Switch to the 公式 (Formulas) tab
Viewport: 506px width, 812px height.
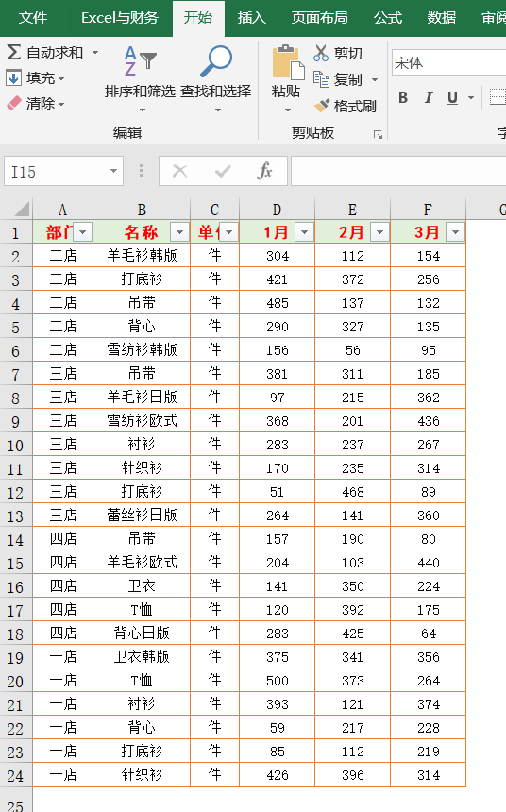(x=388, y=18)
